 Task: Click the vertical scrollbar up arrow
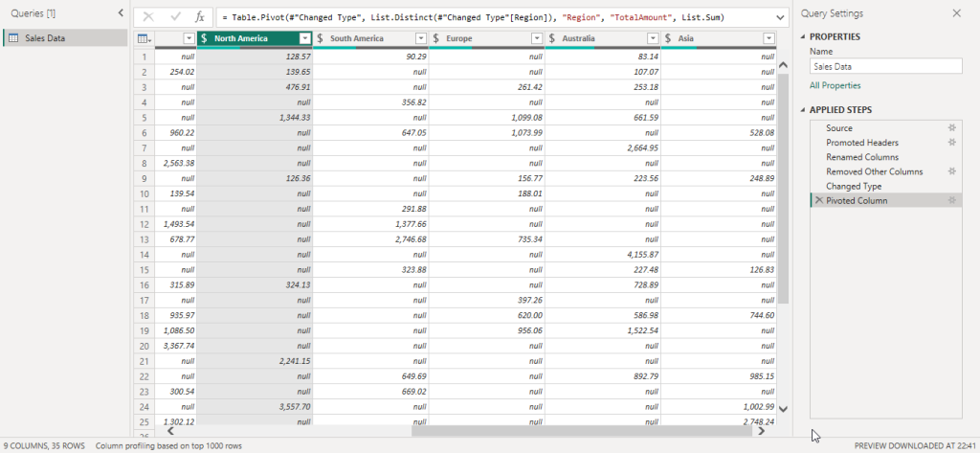point(784,65)
